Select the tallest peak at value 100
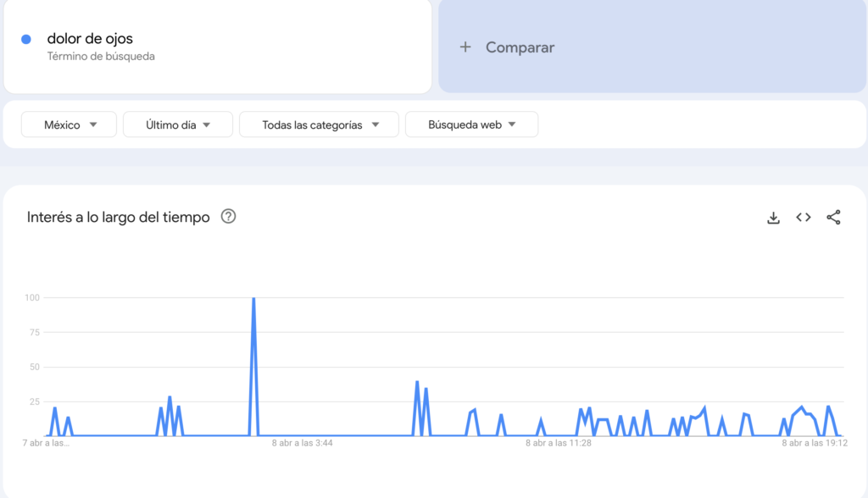Image resolution: width=868 pixels, height=498 pixels. (253, 299)
